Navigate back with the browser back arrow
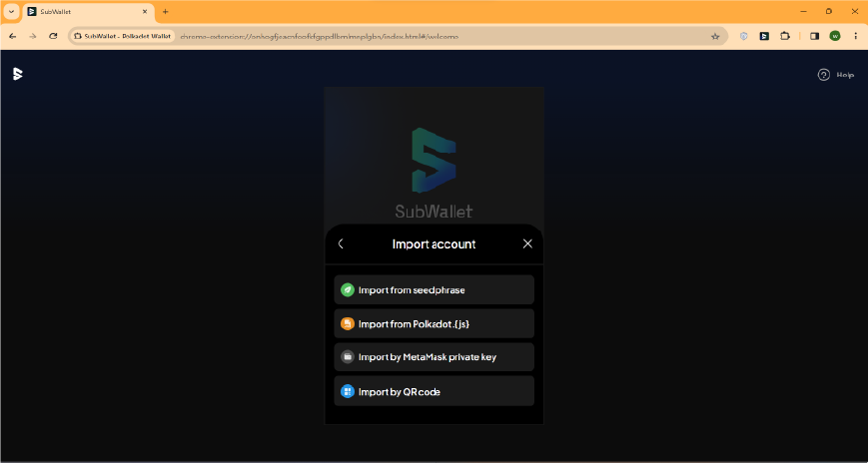This screenshot has height=463, width=868. point(13,36)
